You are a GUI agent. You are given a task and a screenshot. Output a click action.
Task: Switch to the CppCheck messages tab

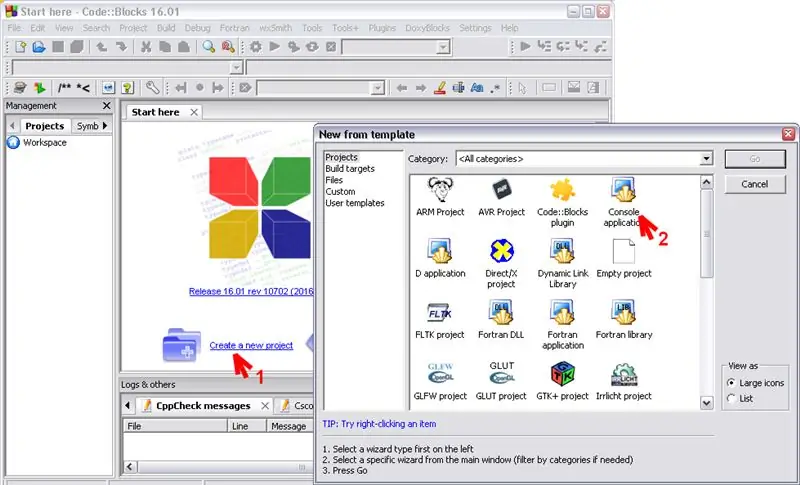[x=203, y=406]
